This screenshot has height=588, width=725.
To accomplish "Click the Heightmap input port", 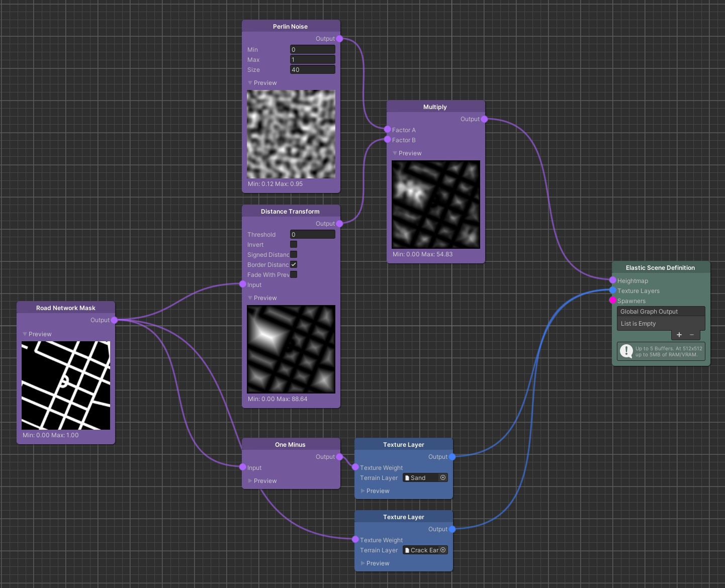I will [612, 280].
